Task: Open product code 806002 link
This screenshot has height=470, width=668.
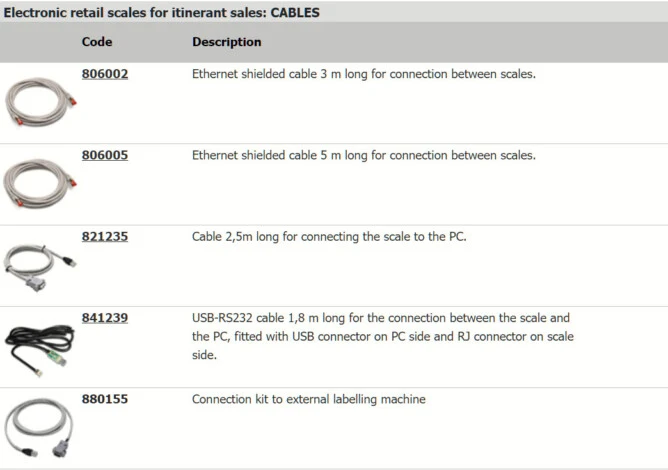Action: (x=105, y=74)
